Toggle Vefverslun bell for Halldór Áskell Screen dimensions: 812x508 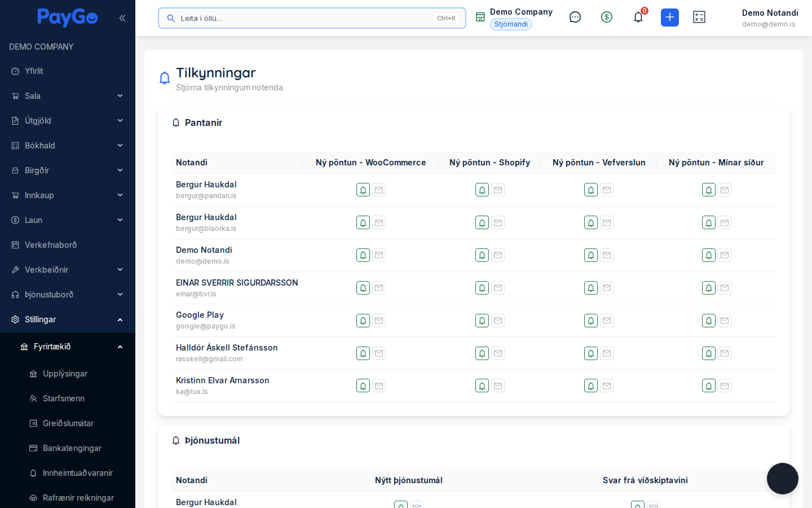pyautogui.click(x=591, y=353)
